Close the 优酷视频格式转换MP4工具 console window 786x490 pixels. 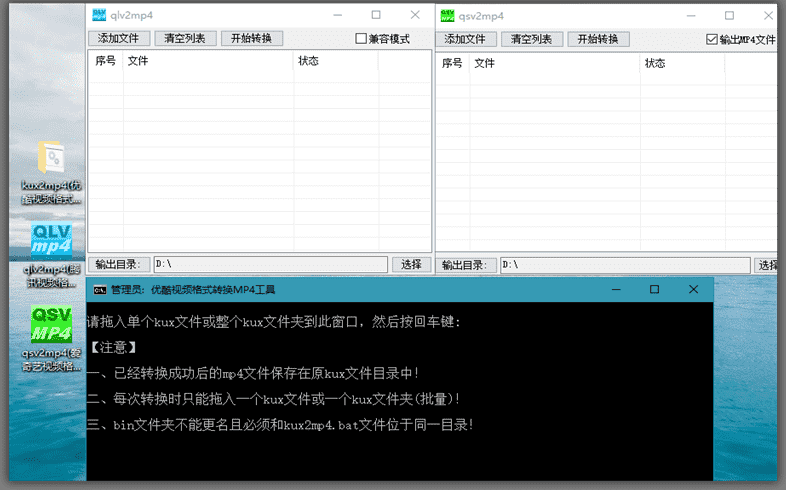click(693, 290)
